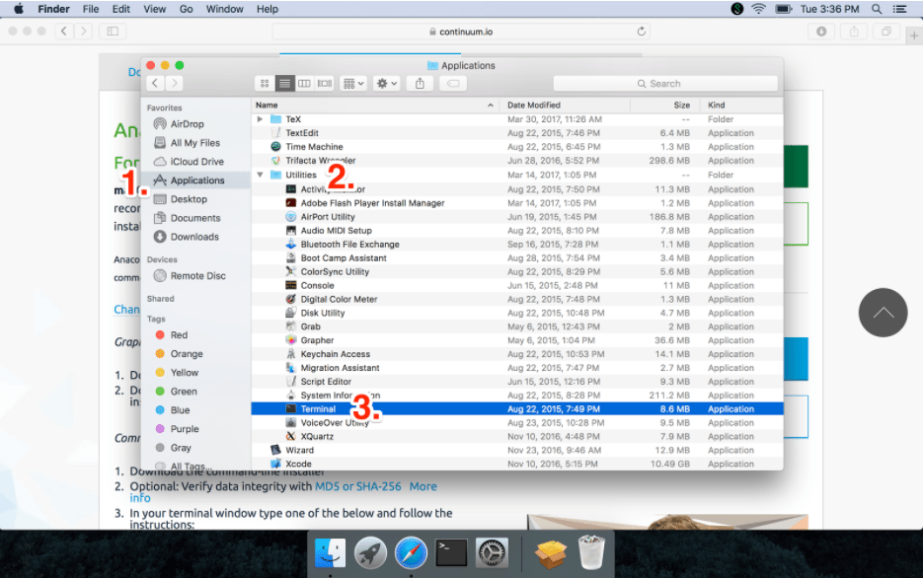
Task: Open the File menu
Action: click(x=91, y=9)
